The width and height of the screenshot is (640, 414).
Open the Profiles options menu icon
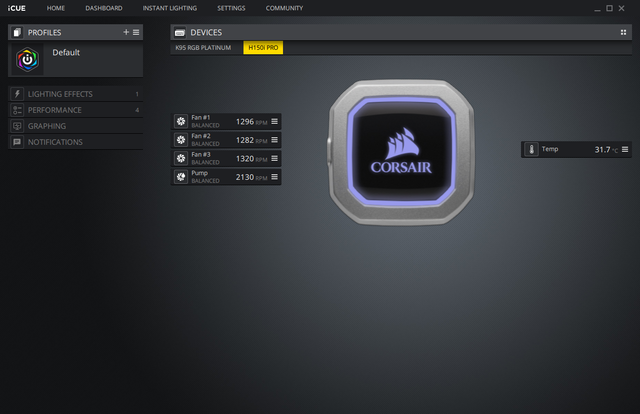pos(136,32)
